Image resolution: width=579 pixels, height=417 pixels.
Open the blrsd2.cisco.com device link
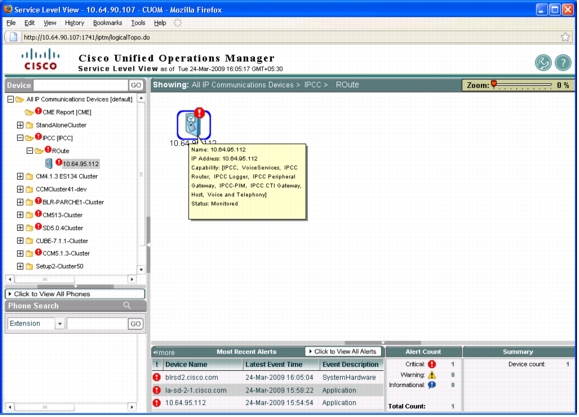[x=192, y=377]
